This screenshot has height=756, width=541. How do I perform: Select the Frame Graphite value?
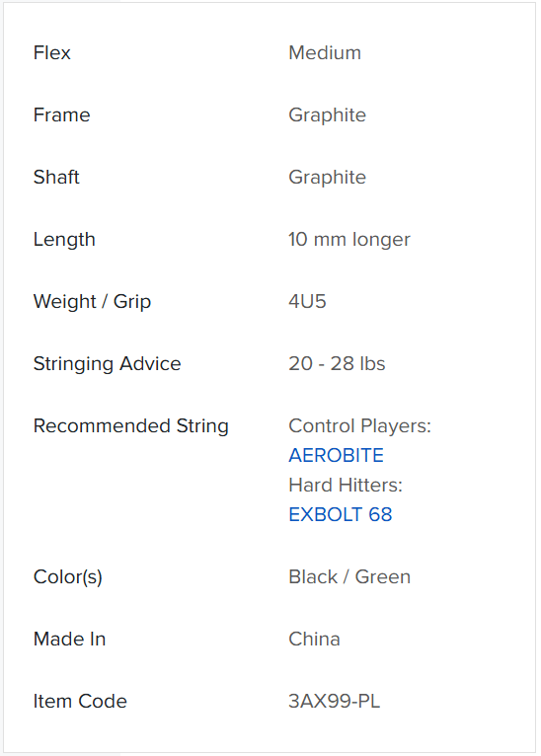[328, 115]
